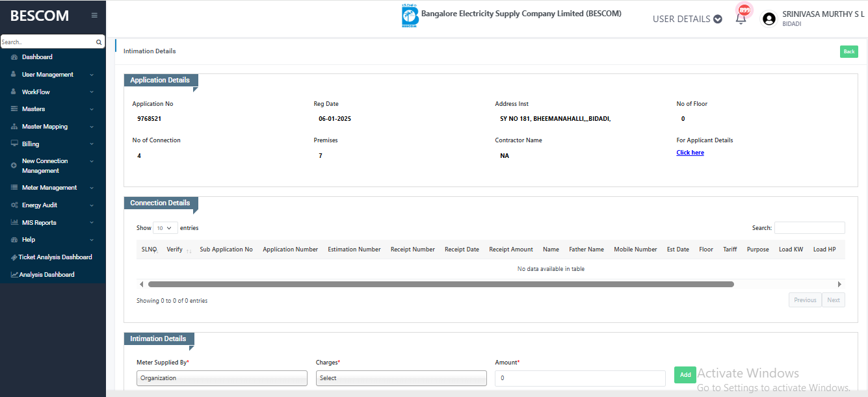Focus the Connection Details Search box
The height and width of the screenshot is (397, 868).
(809, 228)
